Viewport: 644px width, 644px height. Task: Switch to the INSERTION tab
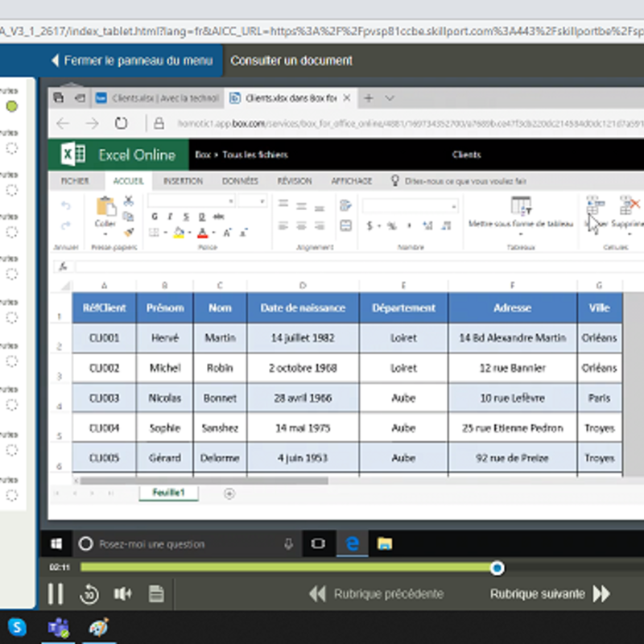click(x=184, y=180)
